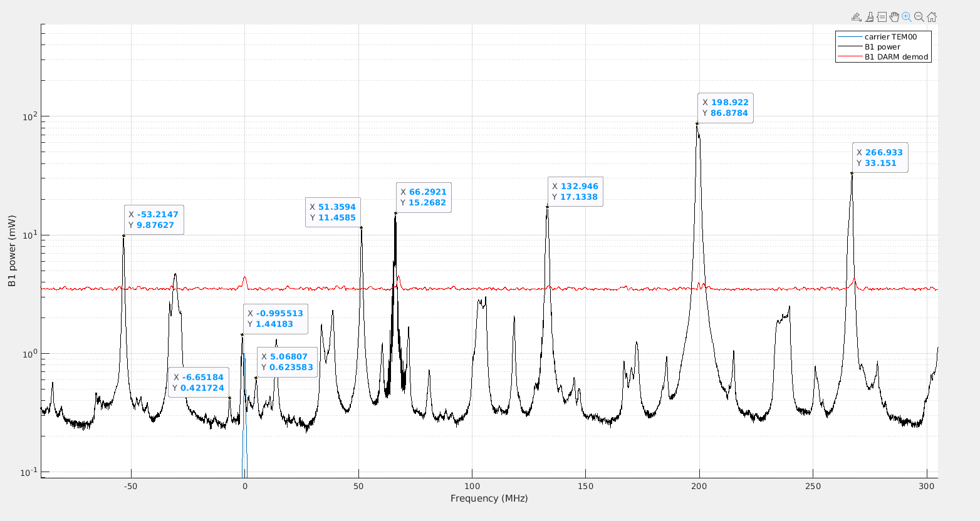This screenshot has width=980, height=521.
Task: Click the blue line sample in legend
Action: coord(850,37)
